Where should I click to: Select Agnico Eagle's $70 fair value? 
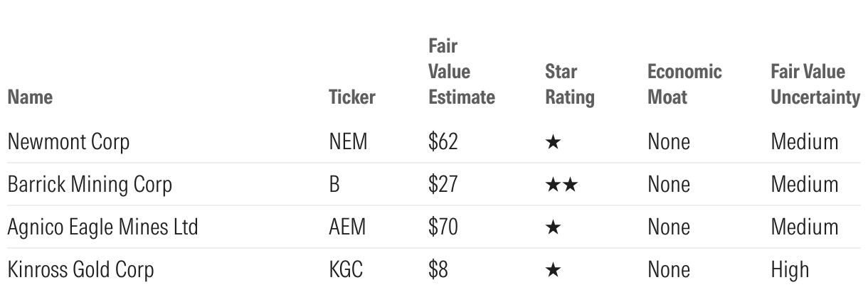click(x=443, y=227)
